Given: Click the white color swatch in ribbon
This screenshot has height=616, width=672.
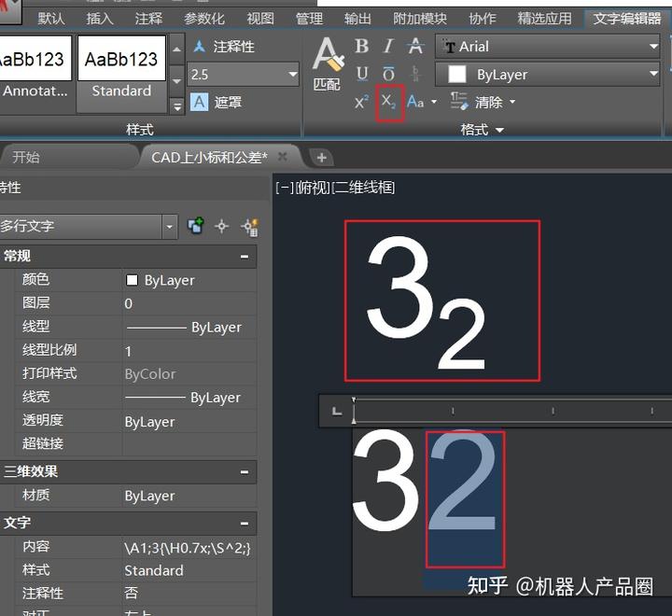Looking at the screenshot, I should click(456, 74).
